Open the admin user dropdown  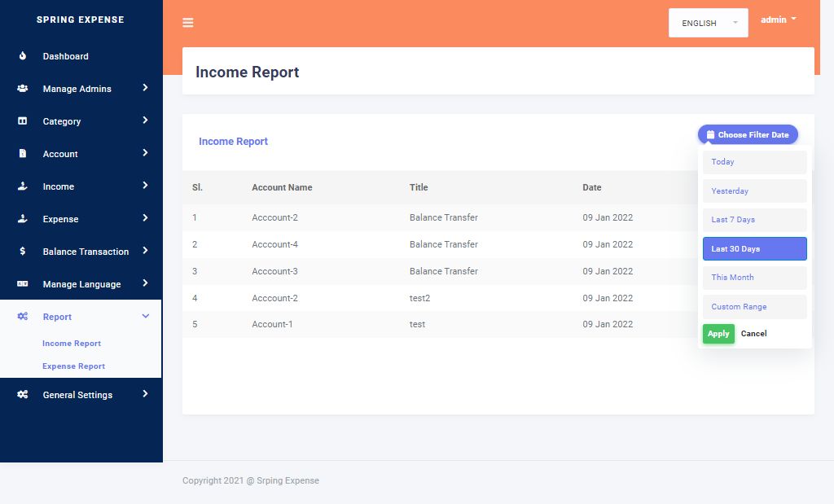[x=778, y=20]
